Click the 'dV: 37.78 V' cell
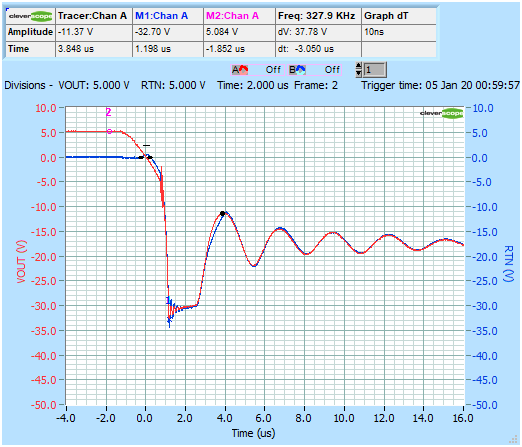522x447 pixels. (x=318, y=32)
